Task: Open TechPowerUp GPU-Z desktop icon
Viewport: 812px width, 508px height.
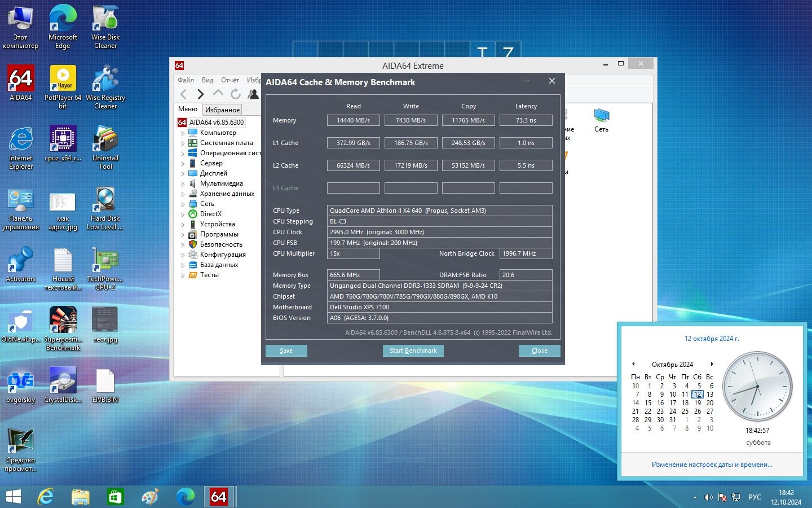Action: coord(105,268)
